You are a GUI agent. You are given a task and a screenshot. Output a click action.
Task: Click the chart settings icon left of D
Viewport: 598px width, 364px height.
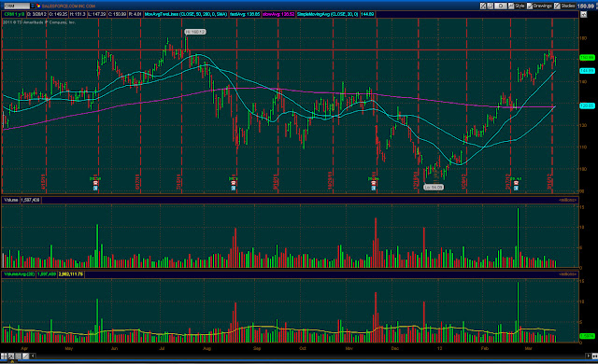490,6
